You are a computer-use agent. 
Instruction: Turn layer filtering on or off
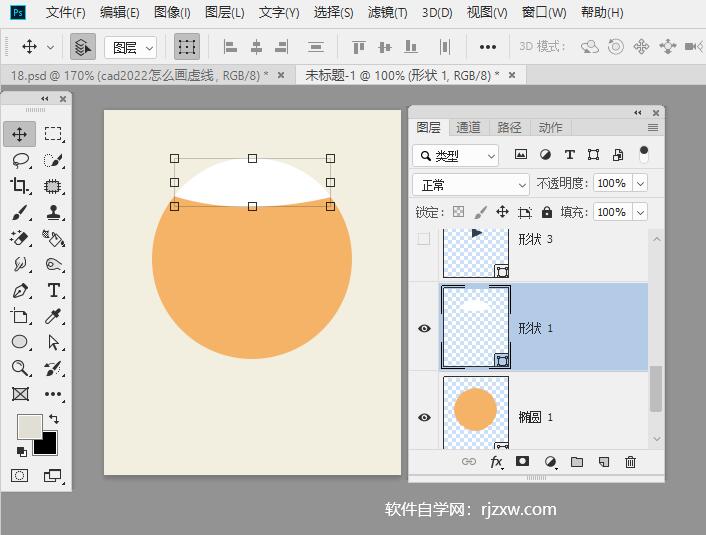click(644, 154)
